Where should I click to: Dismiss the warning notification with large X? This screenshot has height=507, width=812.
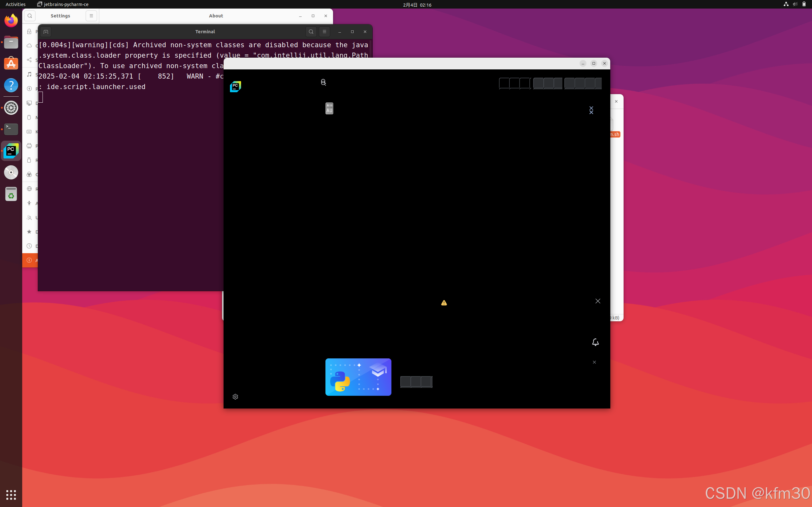pos(598,301)
